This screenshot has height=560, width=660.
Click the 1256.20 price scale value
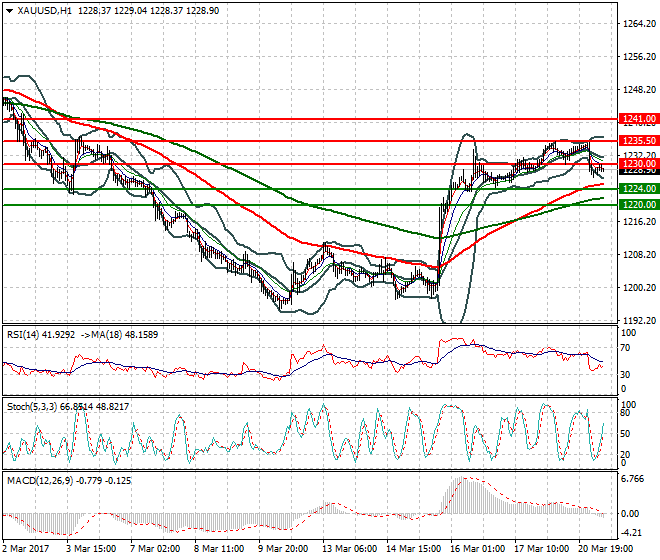[x=639, y=57]
